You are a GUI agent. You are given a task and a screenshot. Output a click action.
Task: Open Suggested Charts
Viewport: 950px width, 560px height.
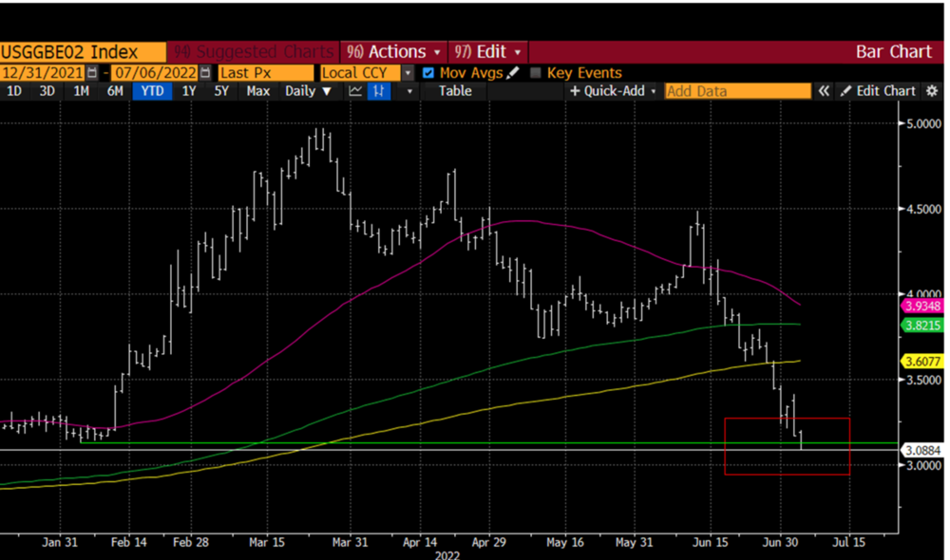pyautogui.click(x=251, y=52)
